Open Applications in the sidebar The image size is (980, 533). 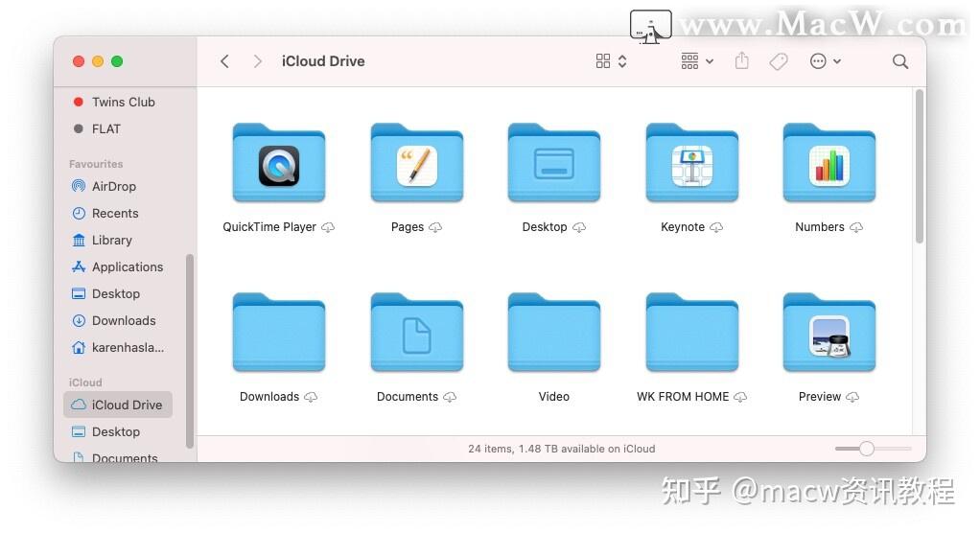(118, 266)
